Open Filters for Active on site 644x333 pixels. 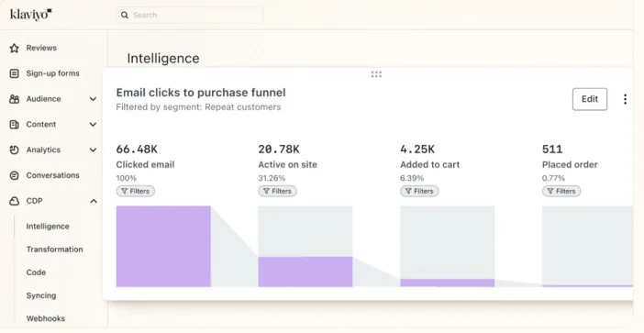(278, 191)
